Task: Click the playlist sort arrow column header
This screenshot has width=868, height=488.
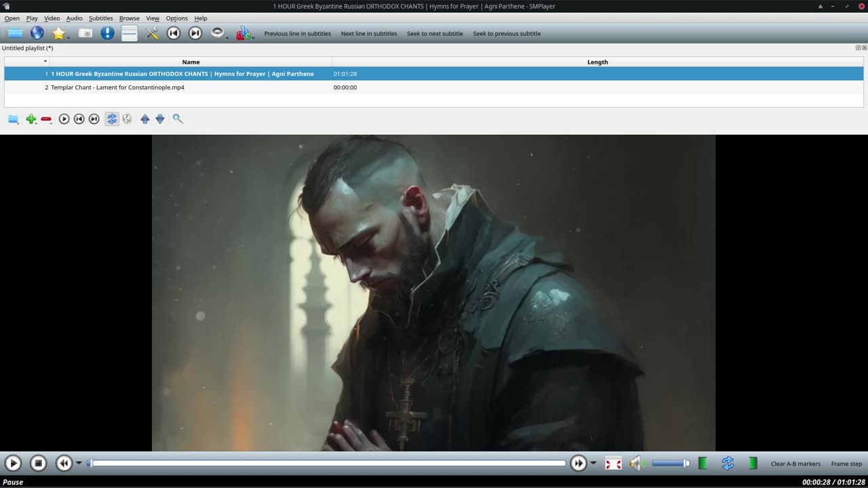Action: point(27,62)
